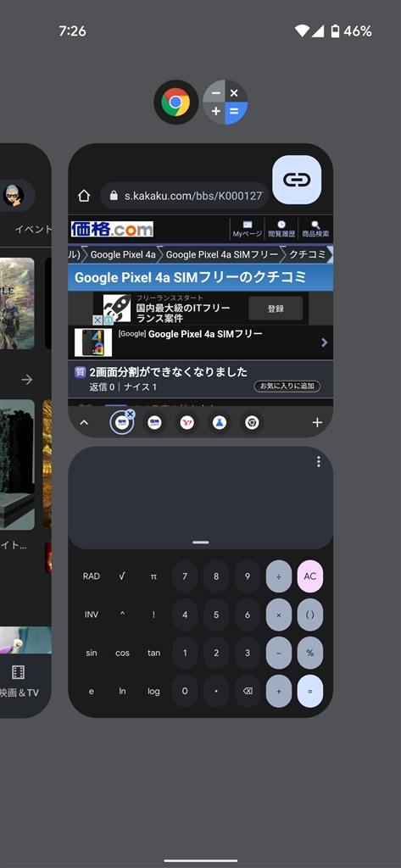
Task: Click the s.kakaku.com address bar
Action: point(186,196)
